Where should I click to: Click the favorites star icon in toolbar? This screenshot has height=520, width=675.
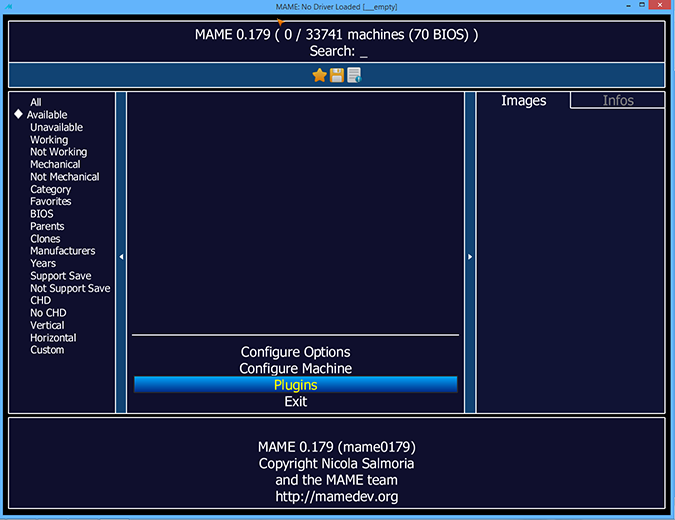tap(320, 75)
